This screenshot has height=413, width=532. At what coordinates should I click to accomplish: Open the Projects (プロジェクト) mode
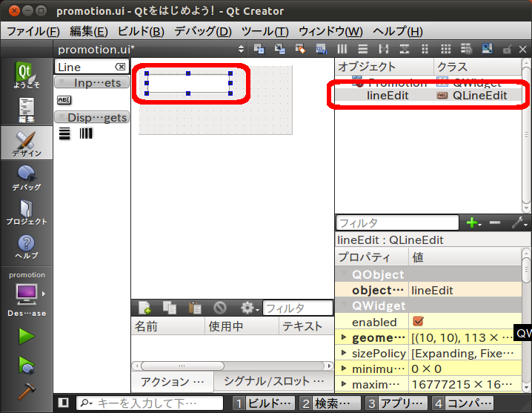[26, 213]
